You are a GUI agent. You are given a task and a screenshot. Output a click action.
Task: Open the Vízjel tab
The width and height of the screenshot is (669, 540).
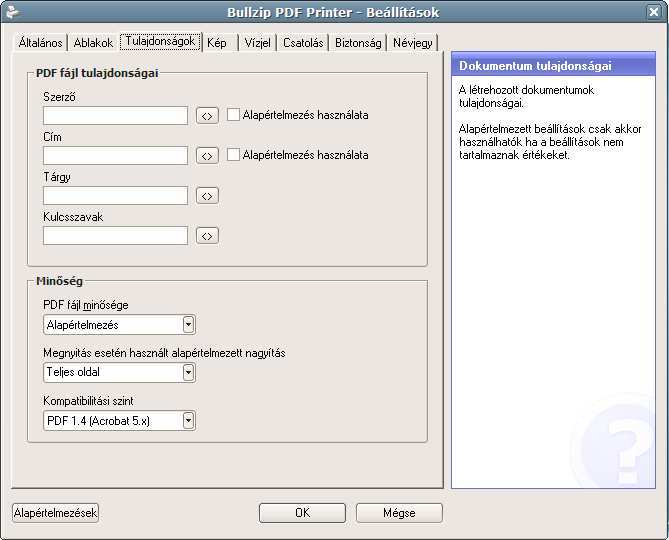pyautogui.click(x=258, y=43)
